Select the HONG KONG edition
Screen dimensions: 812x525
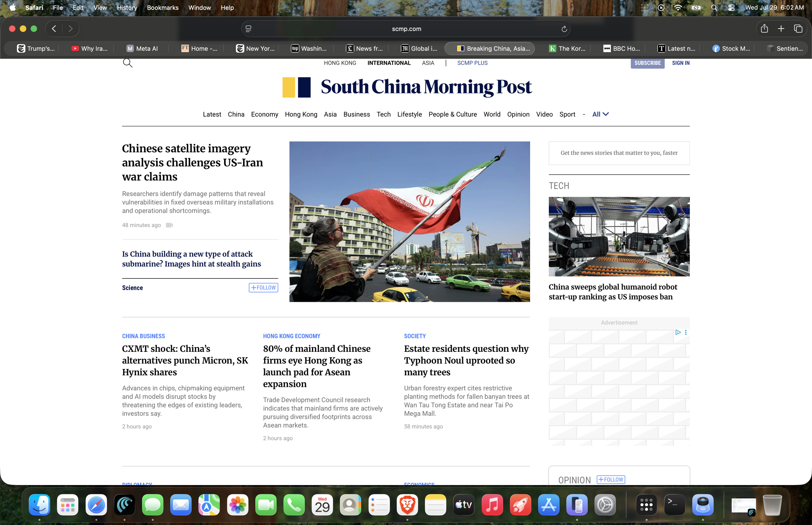pyautogui.click(x=340, y=63)
